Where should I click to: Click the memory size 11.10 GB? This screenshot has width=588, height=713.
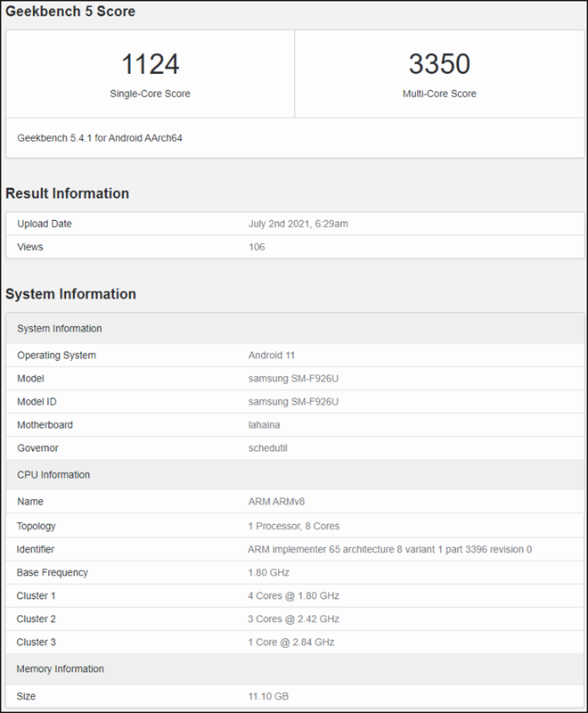point(268,695)
